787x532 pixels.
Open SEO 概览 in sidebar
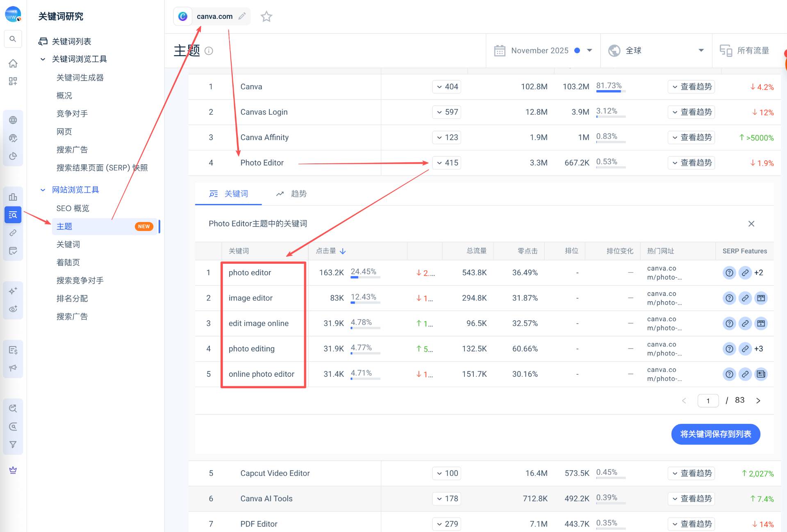(73, 208)
